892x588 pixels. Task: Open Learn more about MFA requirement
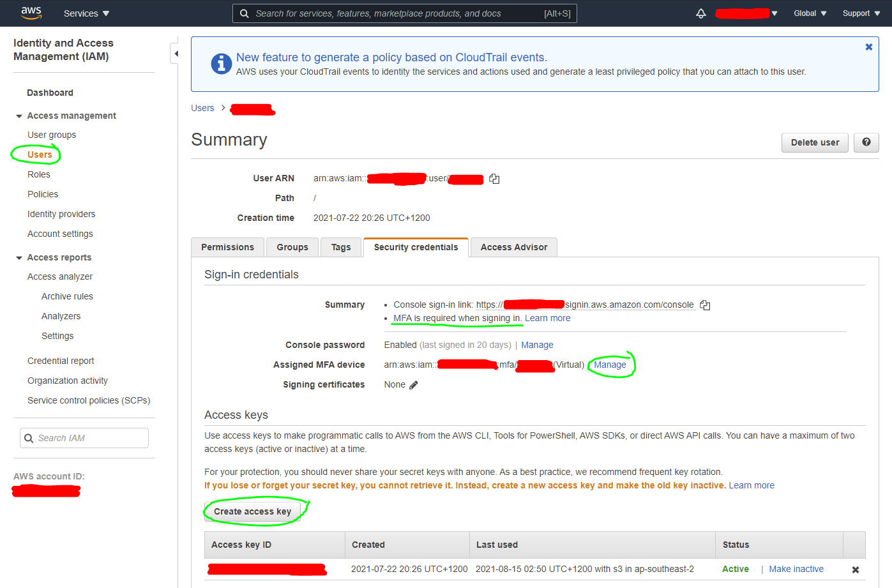[547, 318]
